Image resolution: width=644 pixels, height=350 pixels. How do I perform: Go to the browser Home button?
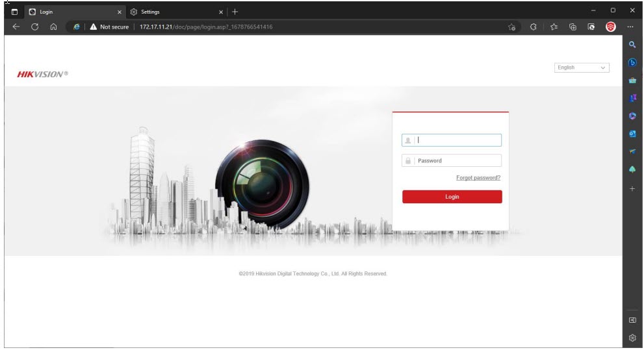[54, 27]
